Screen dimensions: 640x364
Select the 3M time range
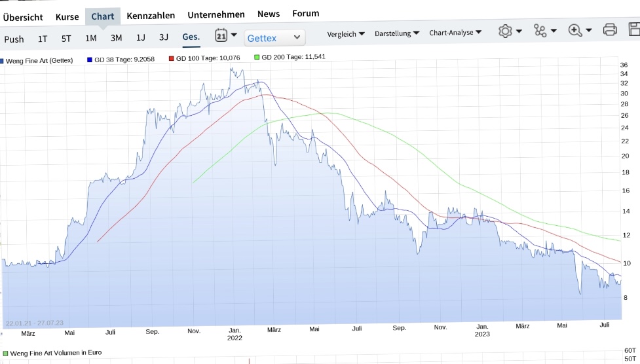(116, 38)
